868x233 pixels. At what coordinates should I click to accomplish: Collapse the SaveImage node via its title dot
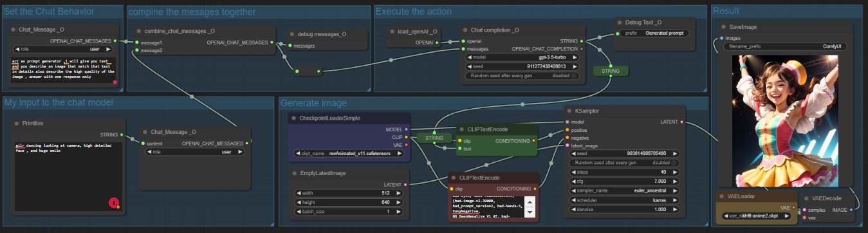(724, 28)
